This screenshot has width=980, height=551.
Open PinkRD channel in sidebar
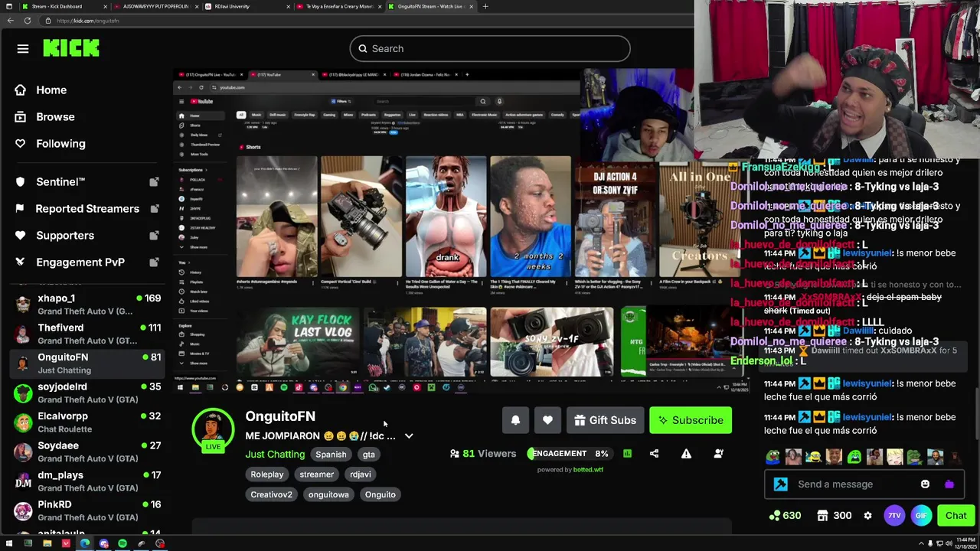pos(87,511)
